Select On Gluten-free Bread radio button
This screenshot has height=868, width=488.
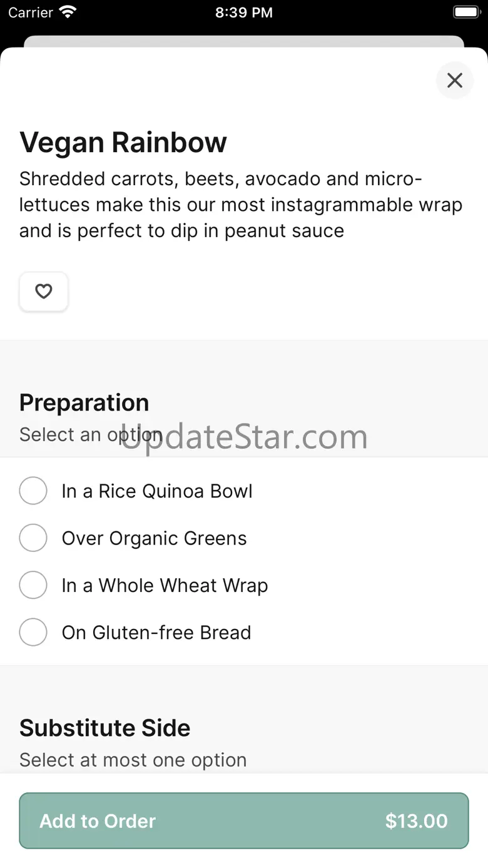[x=33, y=632]
